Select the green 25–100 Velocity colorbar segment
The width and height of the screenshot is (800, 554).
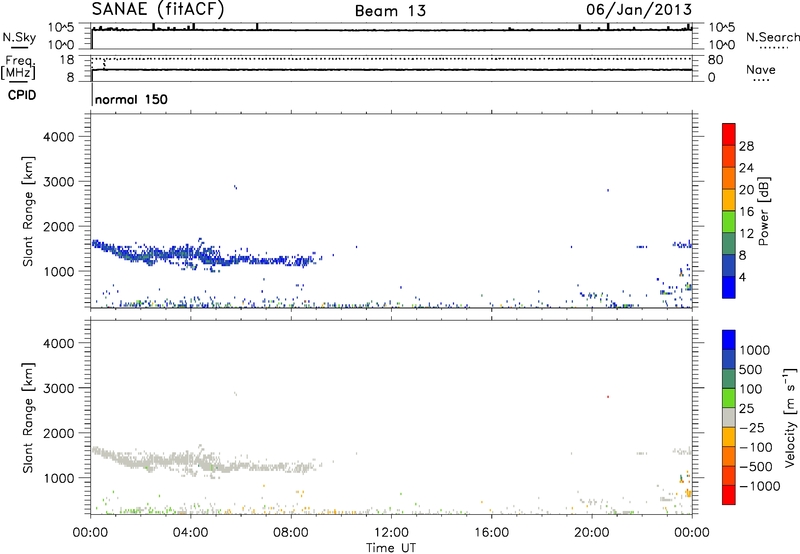tap(729, 398)
